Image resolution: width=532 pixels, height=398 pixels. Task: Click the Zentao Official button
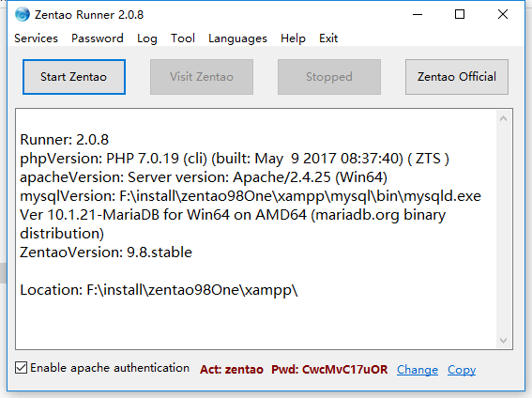click(457, 77)
